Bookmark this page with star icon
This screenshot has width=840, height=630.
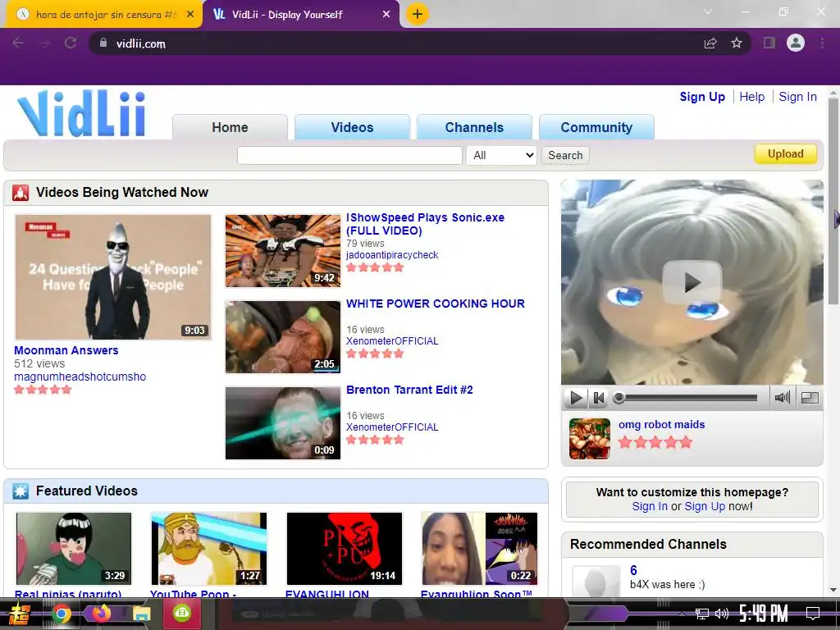click(x=737, y=43)
